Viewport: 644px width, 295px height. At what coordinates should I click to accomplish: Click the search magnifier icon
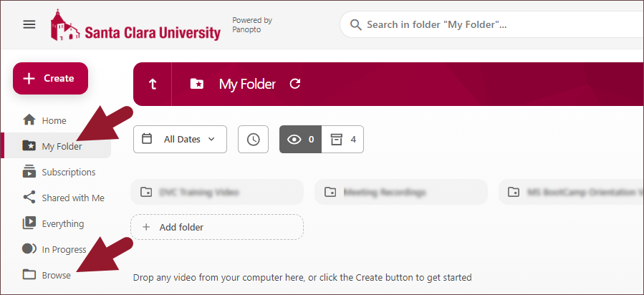point(356,25)
